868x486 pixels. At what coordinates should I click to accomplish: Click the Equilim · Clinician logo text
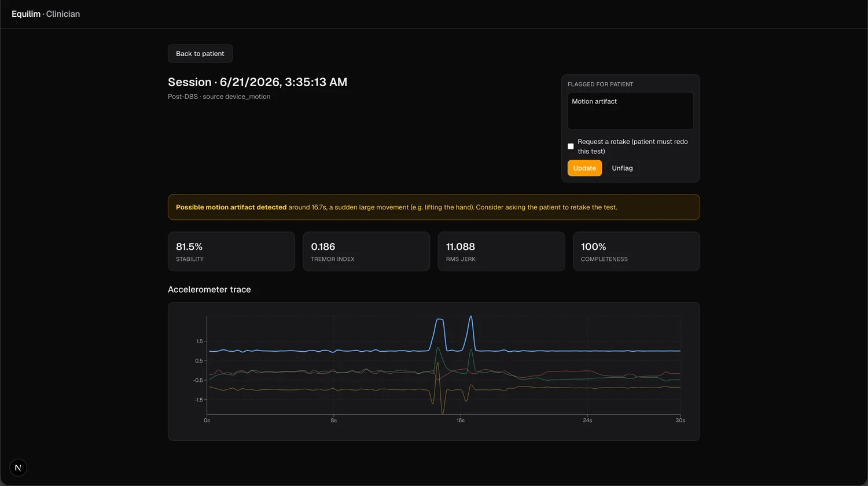click(46, 14)
